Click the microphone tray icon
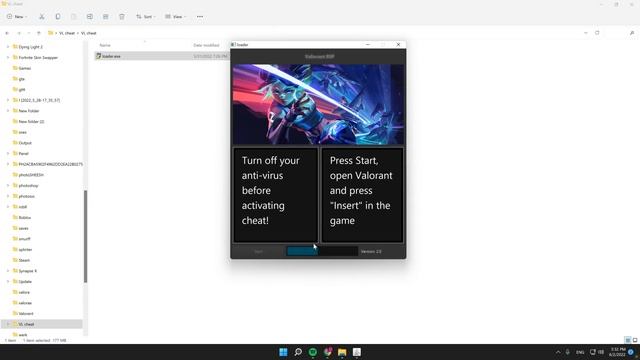 coord(567,352)
